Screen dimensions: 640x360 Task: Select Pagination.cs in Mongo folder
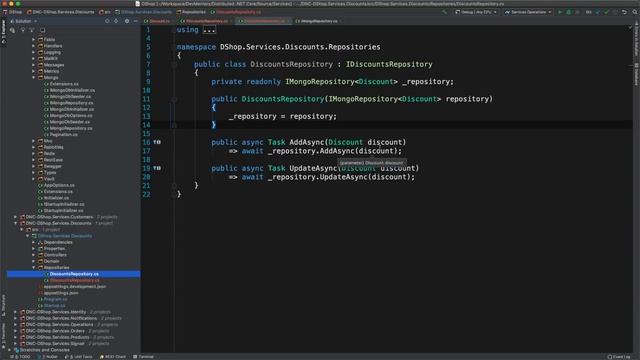pos(63,134)
